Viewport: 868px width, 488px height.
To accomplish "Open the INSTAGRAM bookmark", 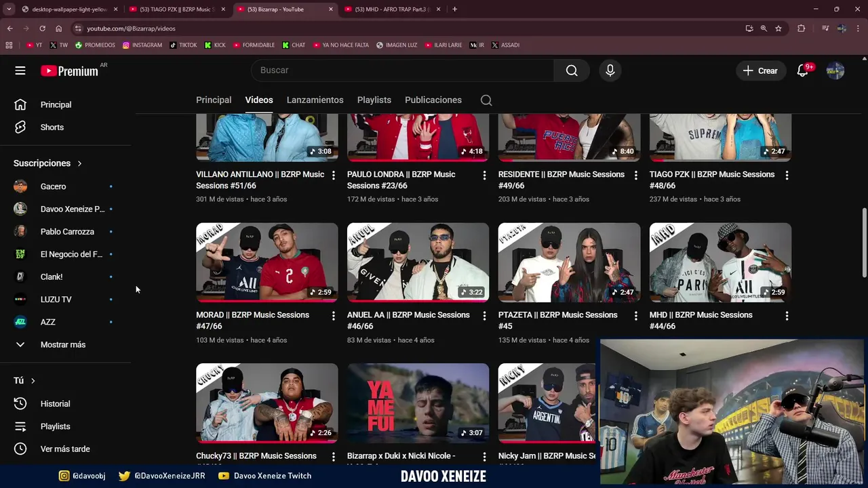I will tap(142, 45).
